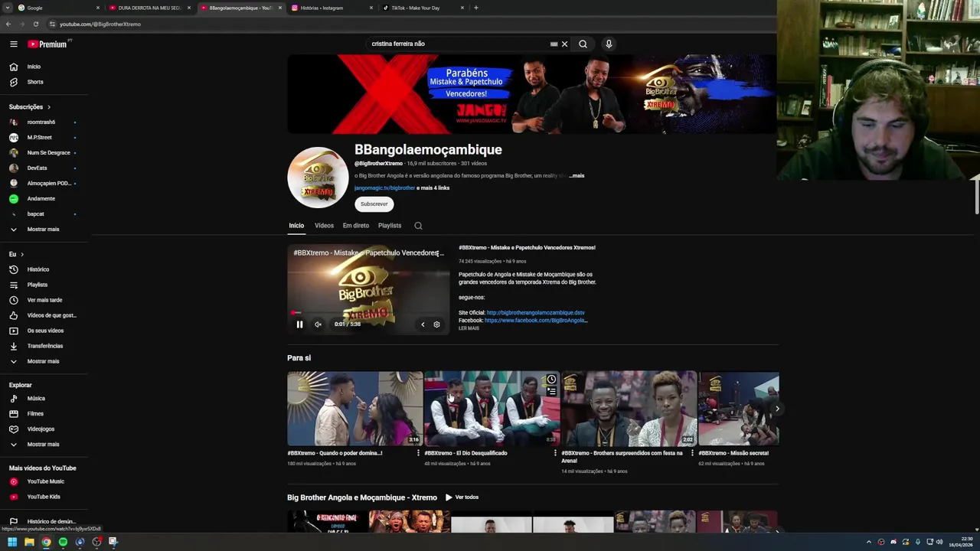Open Transferências in the sidebar
The image size is (980, 551).
coord(44,346)
